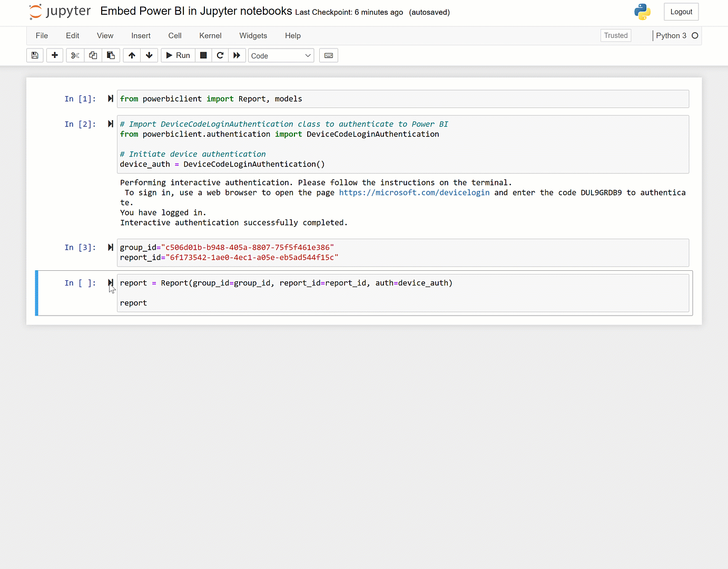Insert a new cell below
This screenshot has height=569, width=728.
click(55, 55)
